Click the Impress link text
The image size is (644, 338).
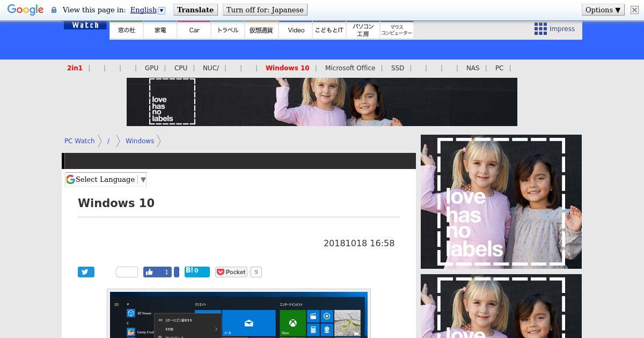[x=562, y=29]
